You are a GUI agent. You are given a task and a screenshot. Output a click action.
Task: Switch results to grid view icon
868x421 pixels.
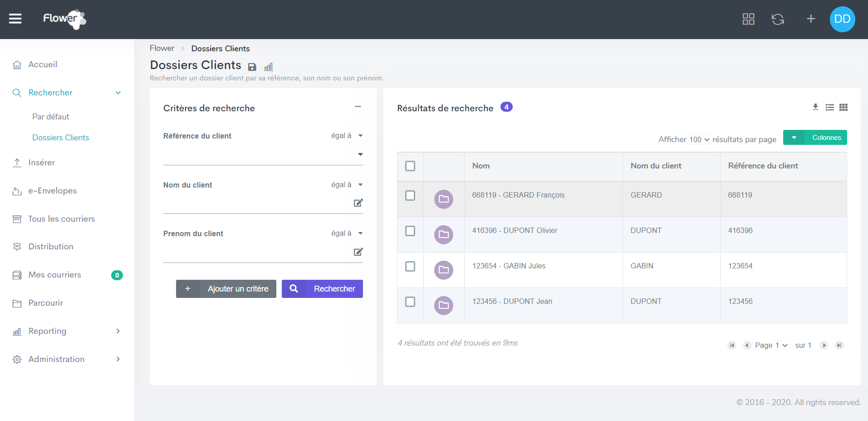tap(843, 107)
